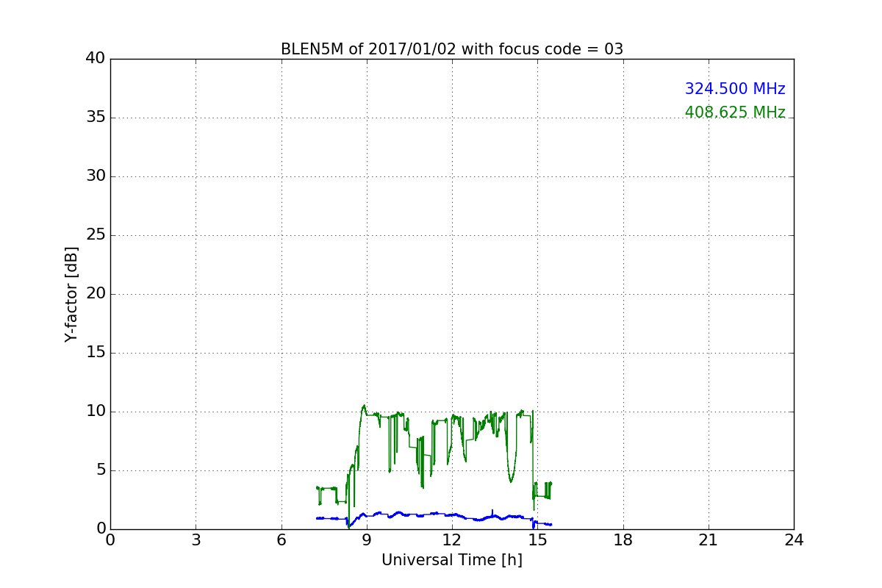882x588 pixels.
Task: Click the y-axis tick label 5
Action: point(101,470)
